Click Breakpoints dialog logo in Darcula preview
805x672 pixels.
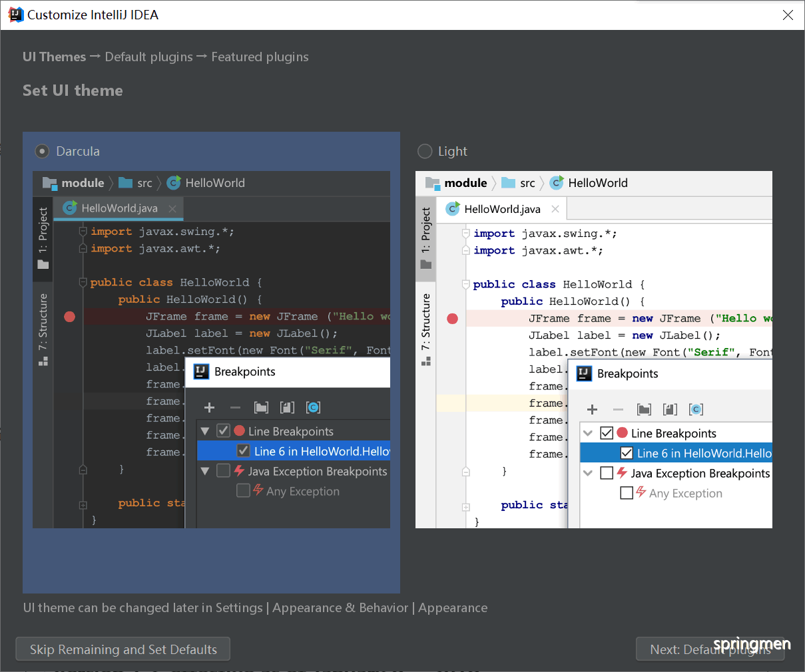201,371
